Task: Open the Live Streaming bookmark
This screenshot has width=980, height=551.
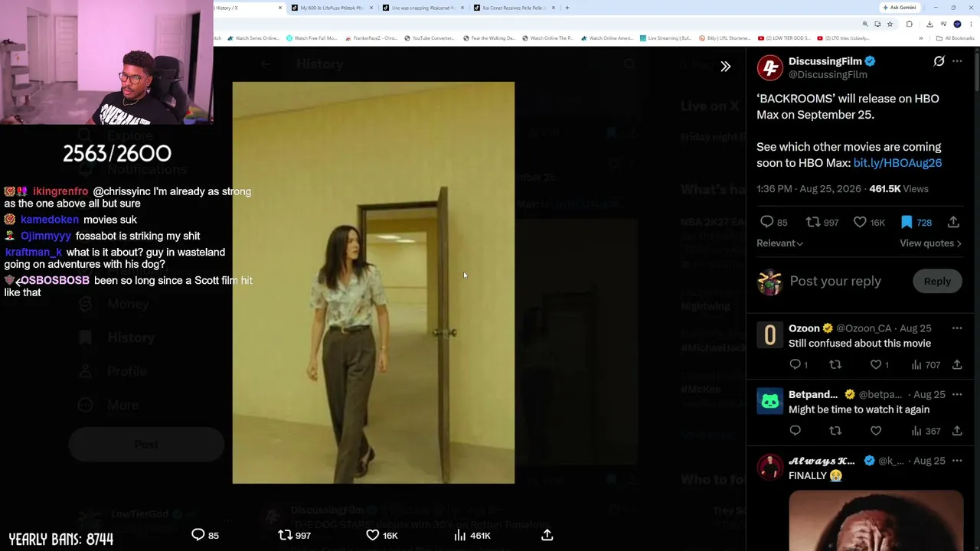Action: pyautogui.click(x=666, y=38)
